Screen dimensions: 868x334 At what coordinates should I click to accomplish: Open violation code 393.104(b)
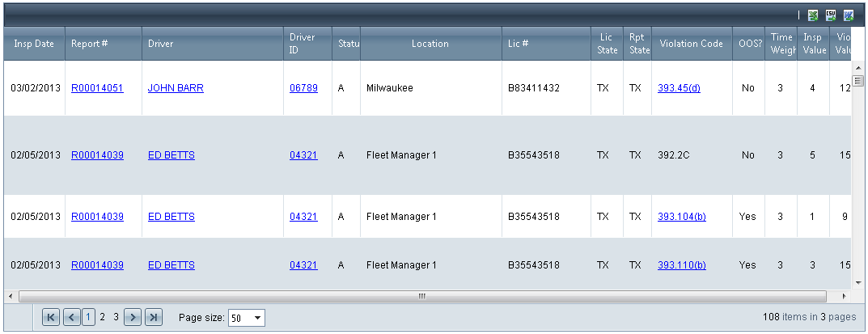(681, 217)
